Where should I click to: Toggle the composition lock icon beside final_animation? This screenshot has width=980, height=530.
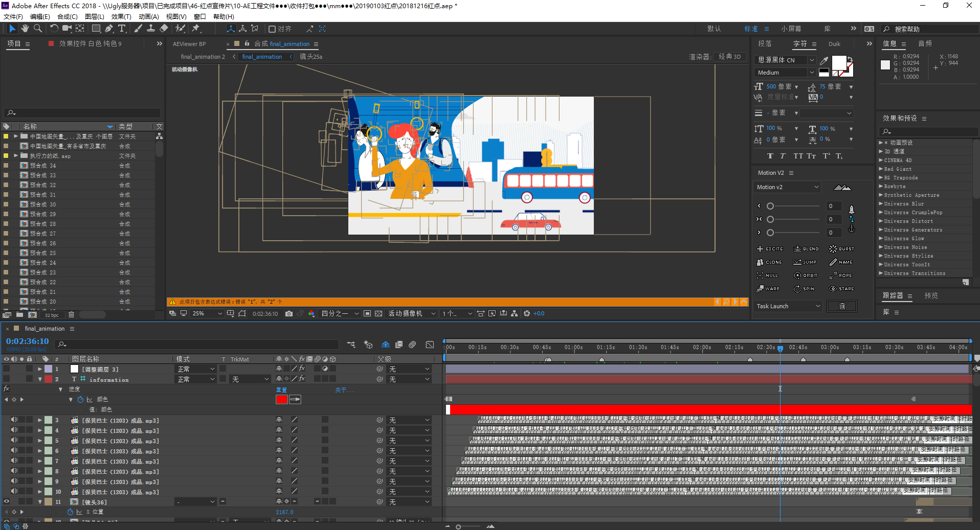(247, 43)
